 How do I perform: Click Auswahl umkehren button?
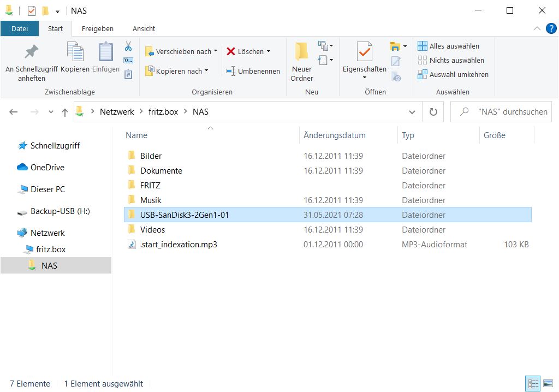453,74
